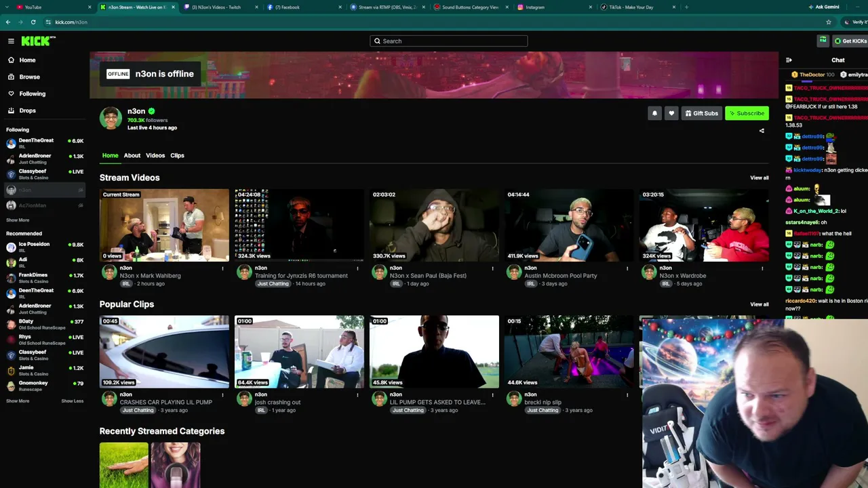Open the B0aty channel avatar

[x=11, y=324]
